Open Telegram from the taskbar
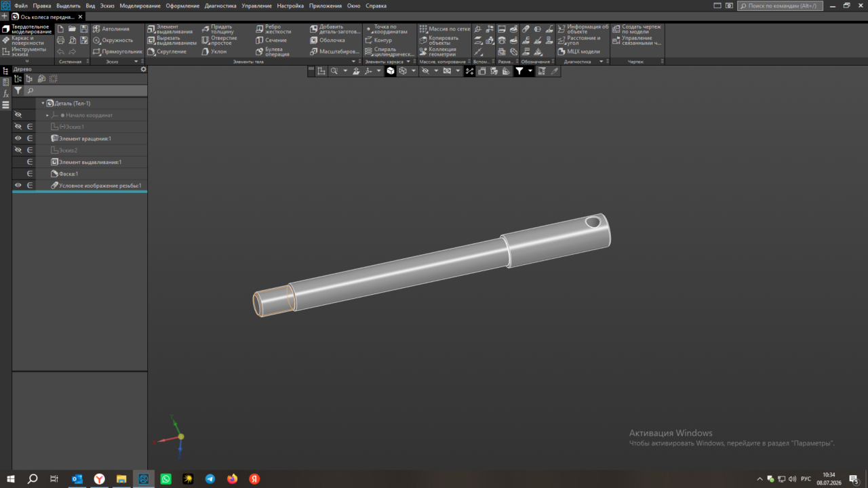868x488 pixels. click(x=210, y=479)
